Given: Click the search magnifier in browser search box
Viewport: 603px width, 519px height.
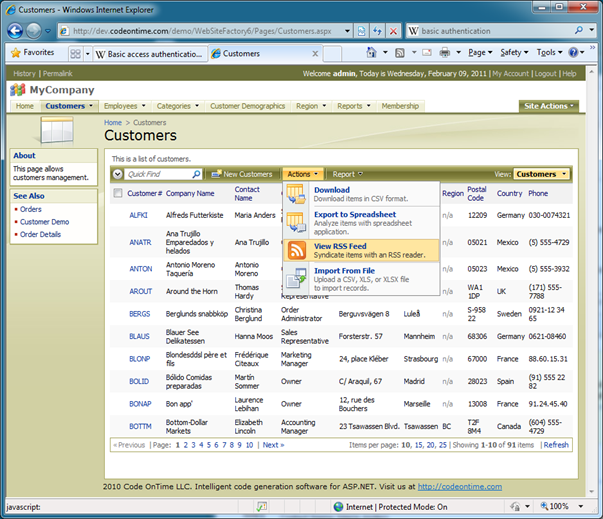Looking at the screenshot, I should tap(578, 30).
